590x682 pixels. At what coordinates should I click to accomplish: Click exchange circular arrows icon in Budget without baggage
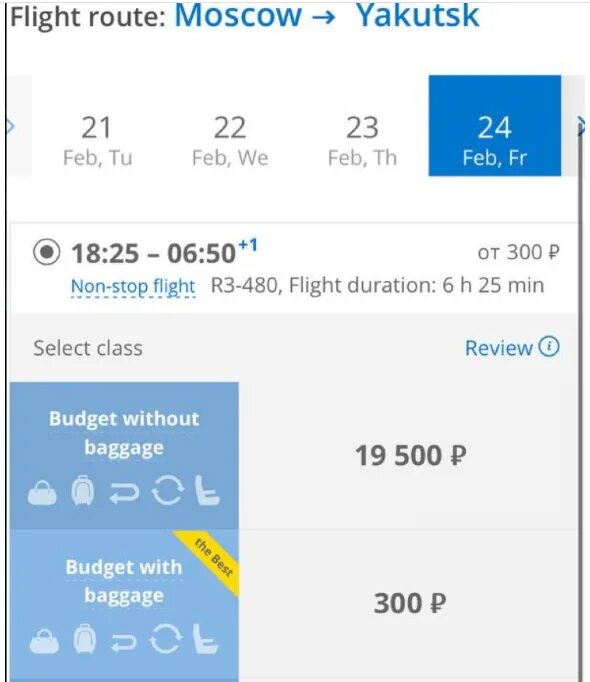(168, 490)
